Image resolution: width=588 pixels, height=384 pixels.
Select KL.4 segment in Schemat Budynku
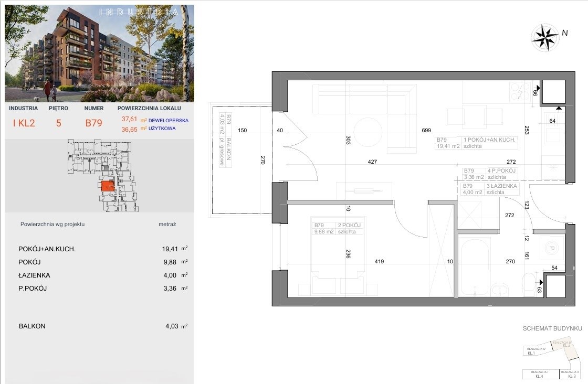coord(540,374)
